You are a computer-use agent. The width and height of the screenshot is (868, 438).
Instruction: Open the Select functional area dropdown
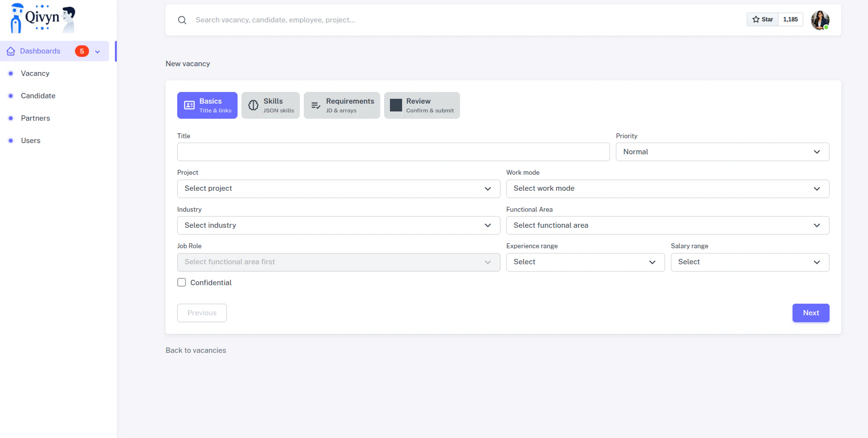(668, 225)
